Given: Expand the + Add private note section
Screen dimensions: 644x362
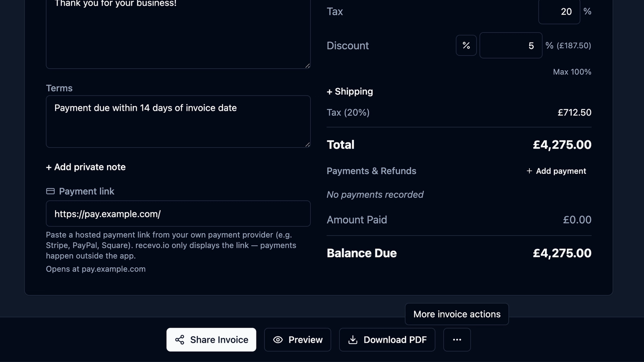Looking at the screenshot, I should (86, 167).
